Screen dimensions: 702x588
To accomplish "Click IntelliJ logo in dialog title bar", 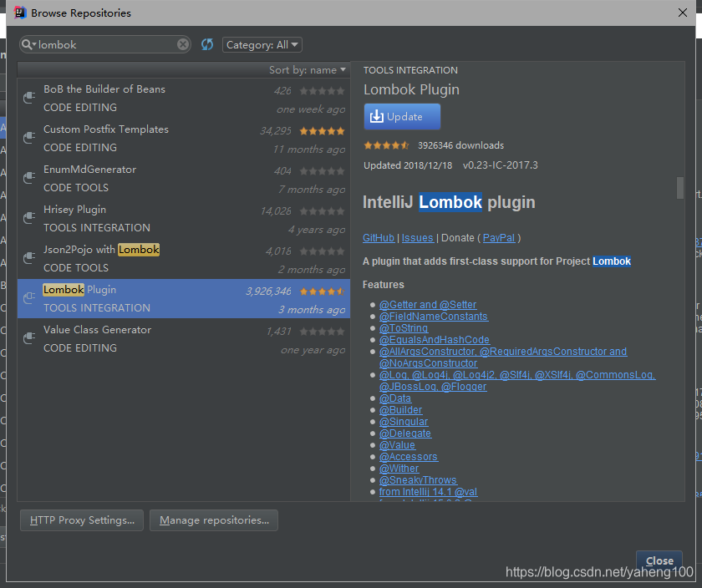I will tap(20, 13).
